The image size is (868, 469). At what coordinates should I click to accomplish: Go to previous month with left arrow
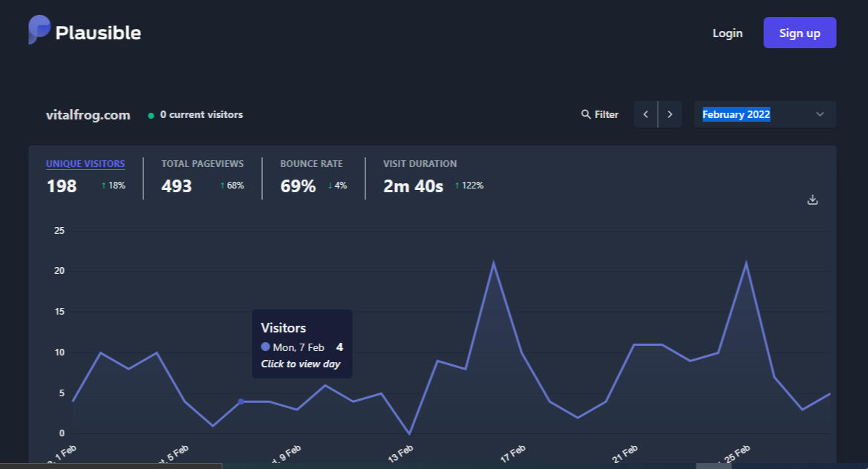pyautogui.click(x=645, y=114)
